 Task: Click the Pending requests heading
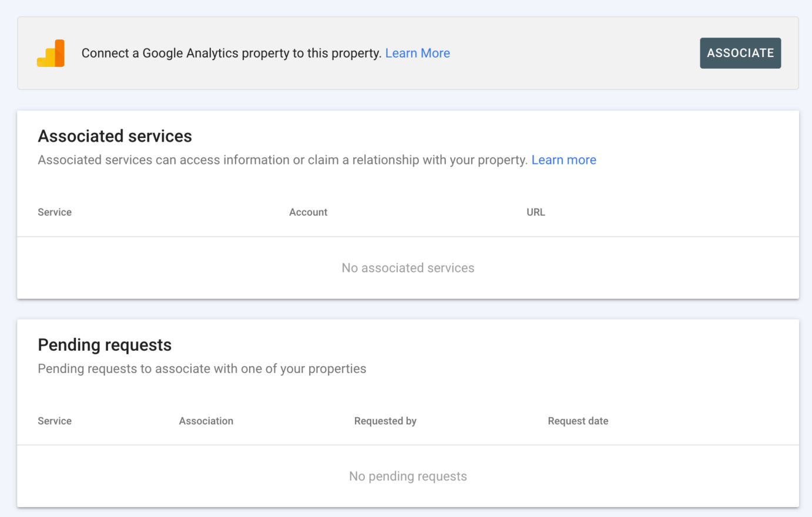pos(105,345)
